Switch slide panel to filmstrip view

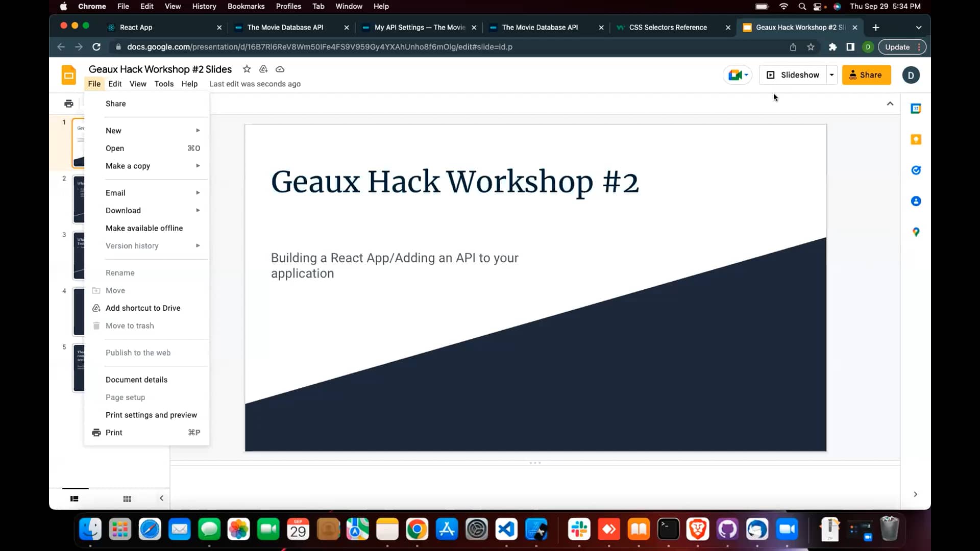pyautogui.click(x=74, y=498)
